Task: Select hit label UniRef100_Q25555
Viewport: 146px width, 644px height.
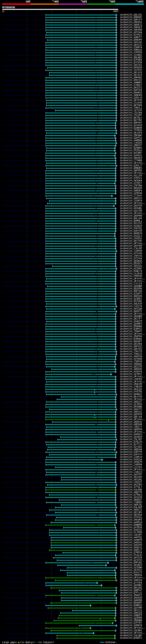Action: click(x=131, y=618)
